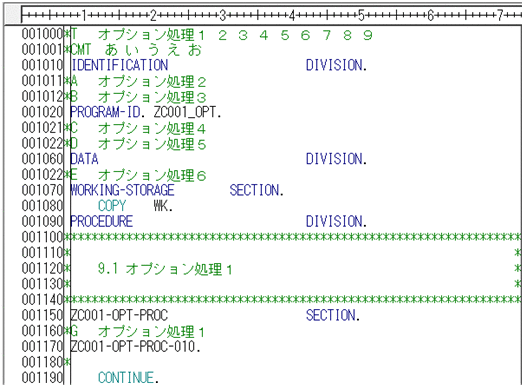The image size is (525, 388).
Task: Click column marker 1 on the ruler
Action: click(x=84, y=15)
